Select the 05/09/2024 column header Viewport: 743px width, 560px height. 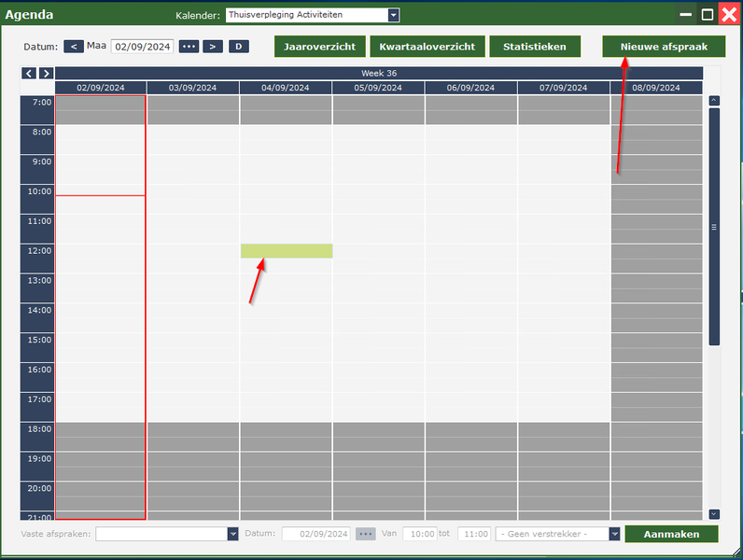pyautogui.click(x=378, y=88)
